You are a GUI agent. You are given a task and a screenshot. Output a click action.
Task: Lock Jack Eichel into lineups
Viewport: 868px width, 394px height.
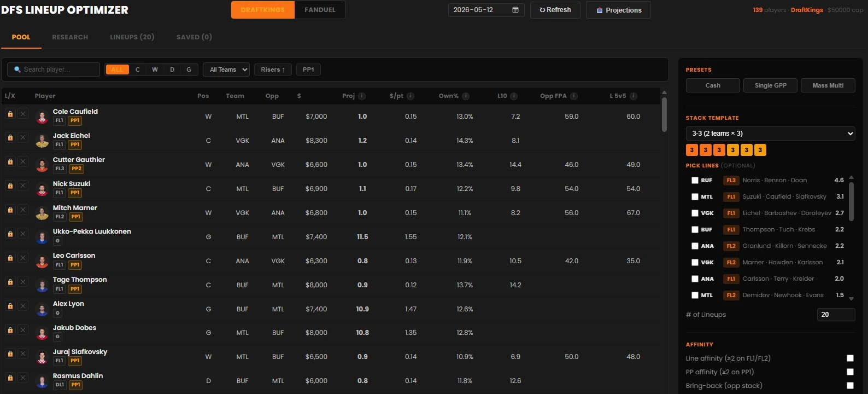[10, 138]
